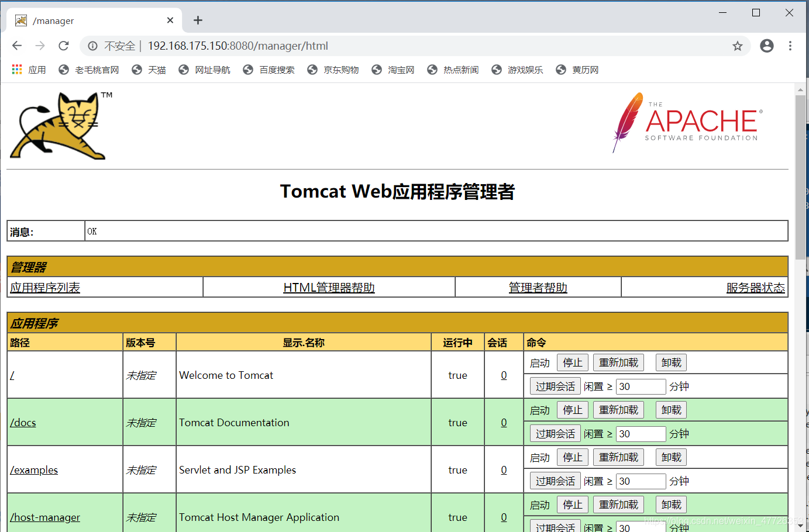
Task: Stop the root / application
Action: [573, 362]
